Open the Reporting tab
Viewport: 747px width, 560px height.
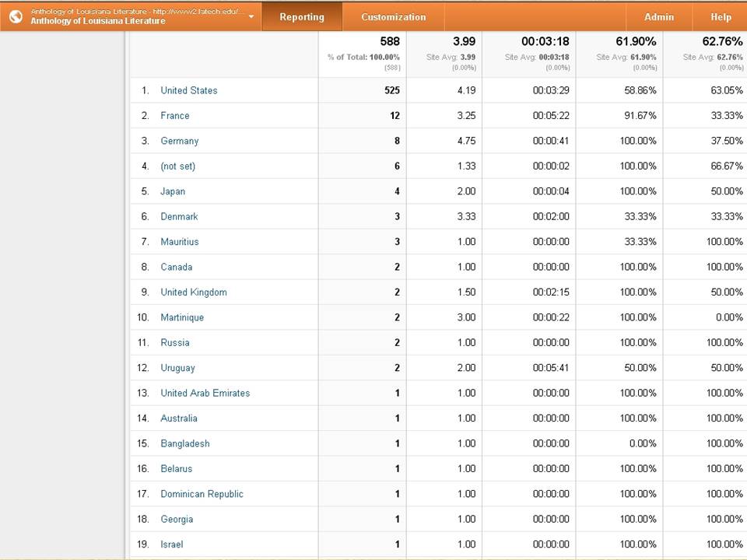302,17
